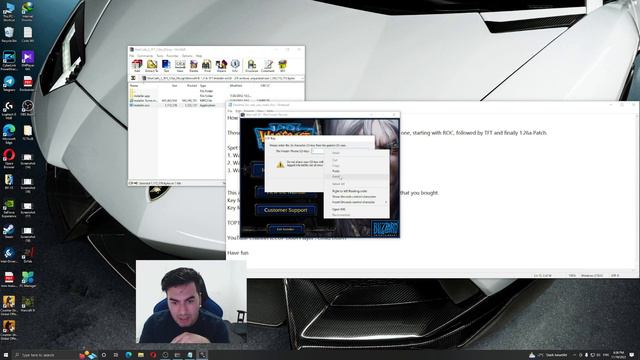Go up one level in WinRAR

133,78
